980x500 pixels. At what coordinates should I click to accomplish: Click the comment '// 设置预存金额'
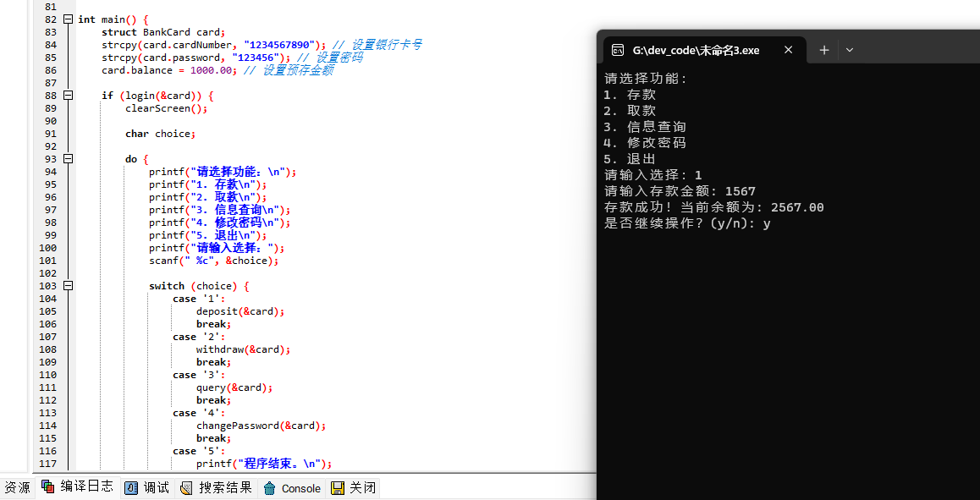288,70
